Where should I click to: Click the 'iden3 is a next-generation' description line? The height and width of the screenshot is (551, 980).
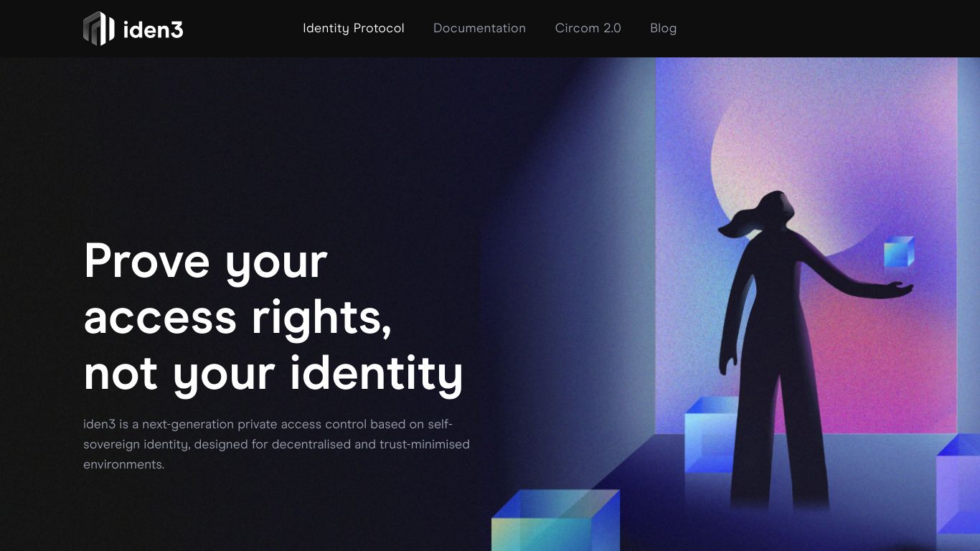click(268, 424)
